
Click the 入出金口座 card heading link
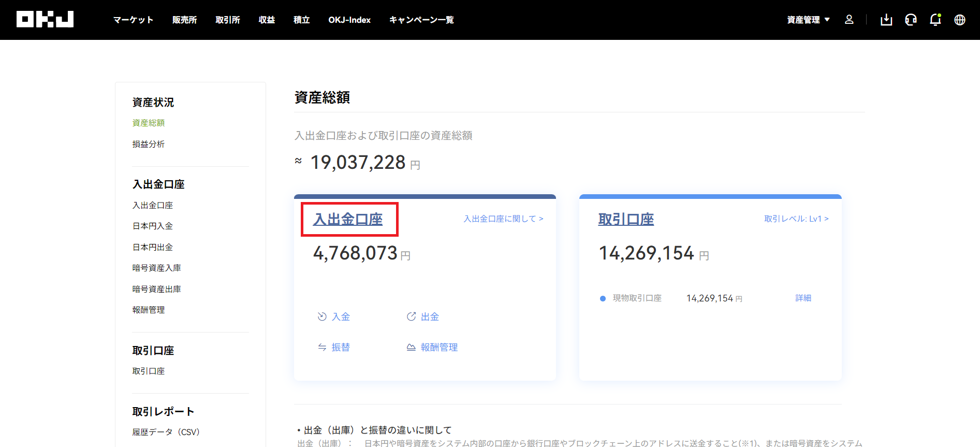(348, 219)
